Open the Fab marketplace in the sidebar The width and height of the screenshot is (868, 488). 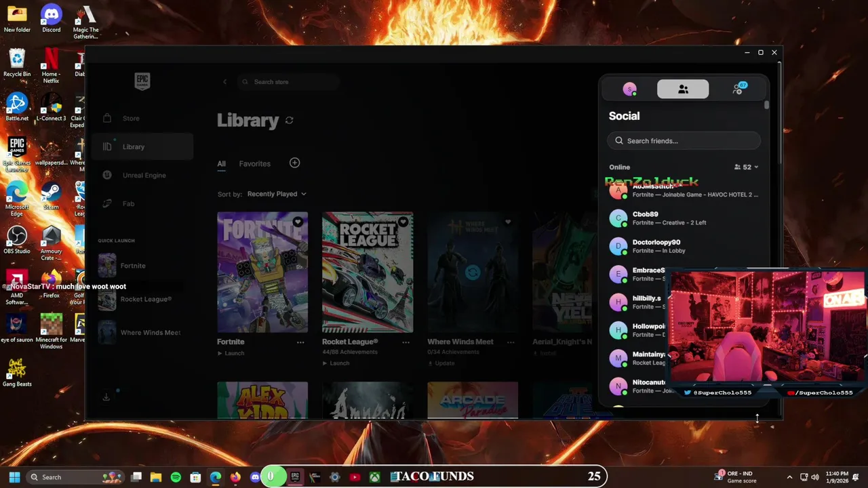128,203
